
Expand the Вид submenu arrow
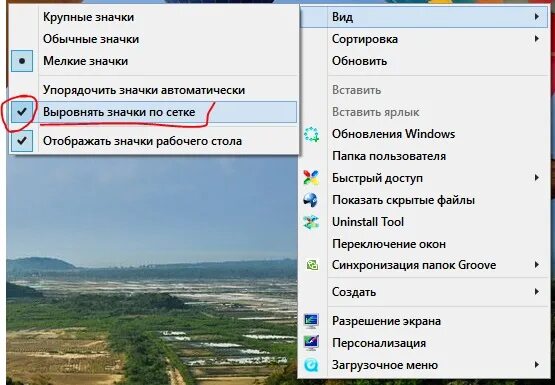(x=537, y=17)
